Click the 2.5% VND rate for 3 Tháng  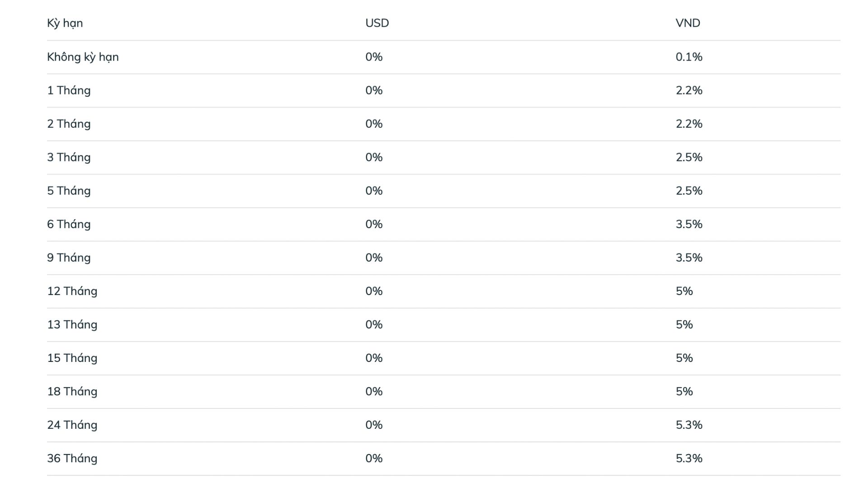pos(689,157)
